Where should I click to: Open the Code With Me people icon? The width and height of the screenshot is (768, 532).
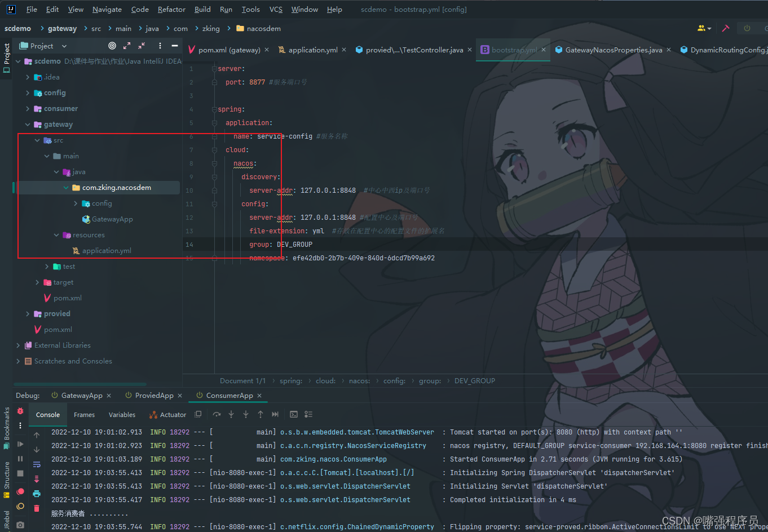click(x=701, y=28)
